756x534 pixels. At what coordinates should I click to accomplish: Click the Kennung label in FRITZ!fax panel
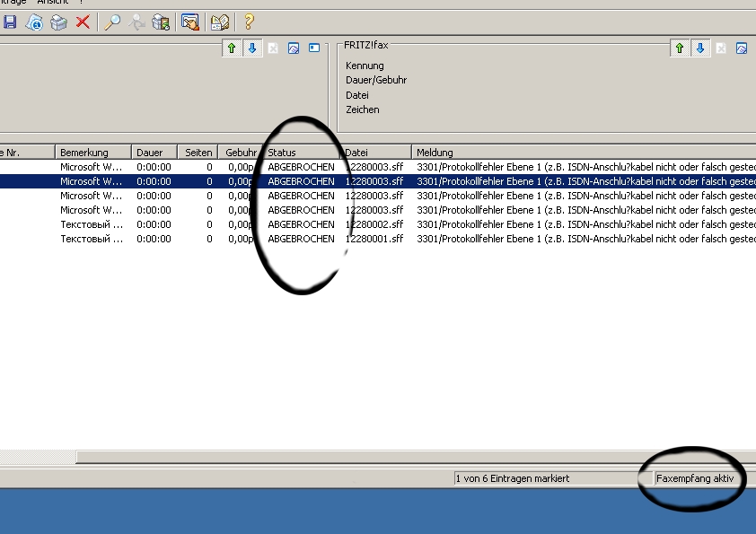(x=365, y=66)
